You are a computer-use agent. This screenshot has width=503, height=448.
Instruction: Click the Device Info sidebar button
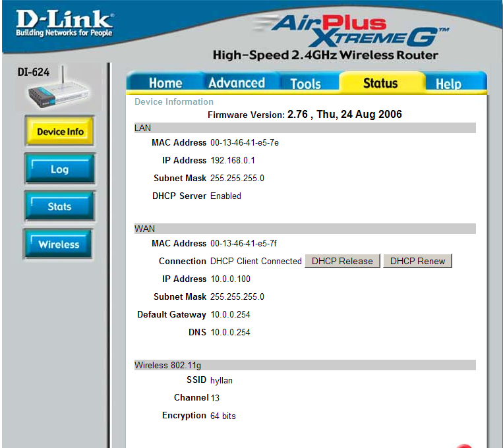pos(60,131)
